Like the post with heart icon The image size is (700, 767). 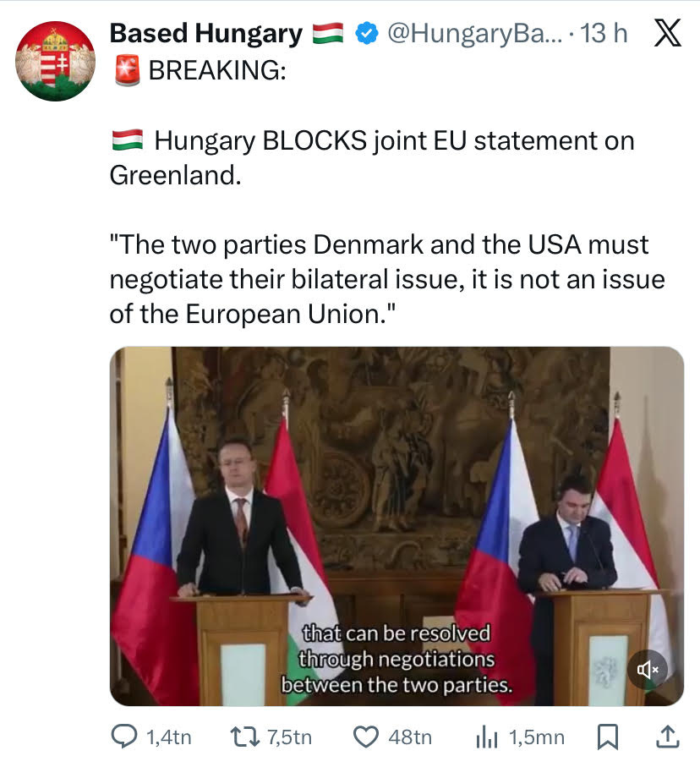click(366, 737)
